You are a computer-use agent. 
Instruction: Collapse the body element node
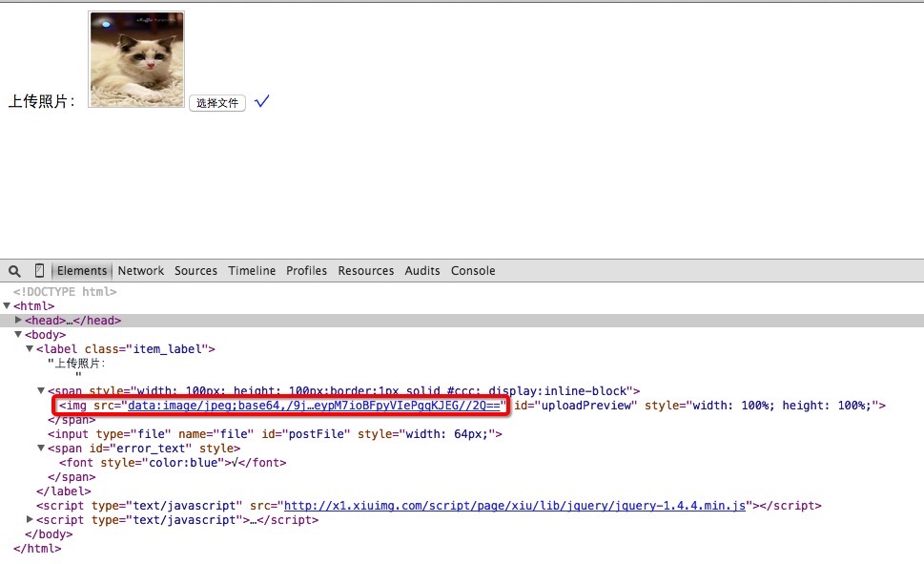point(19,335)
